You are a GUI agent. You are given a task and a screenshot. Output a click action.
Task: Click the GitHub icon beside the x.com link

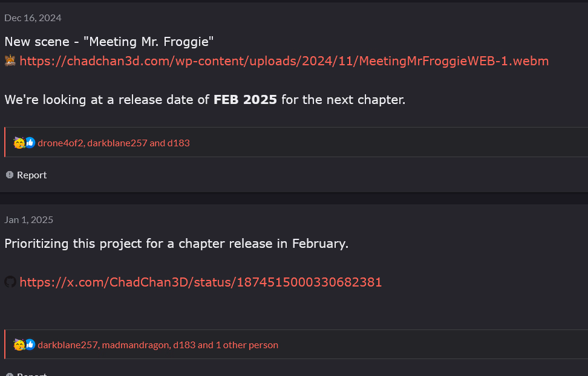[x=10, y=282]
